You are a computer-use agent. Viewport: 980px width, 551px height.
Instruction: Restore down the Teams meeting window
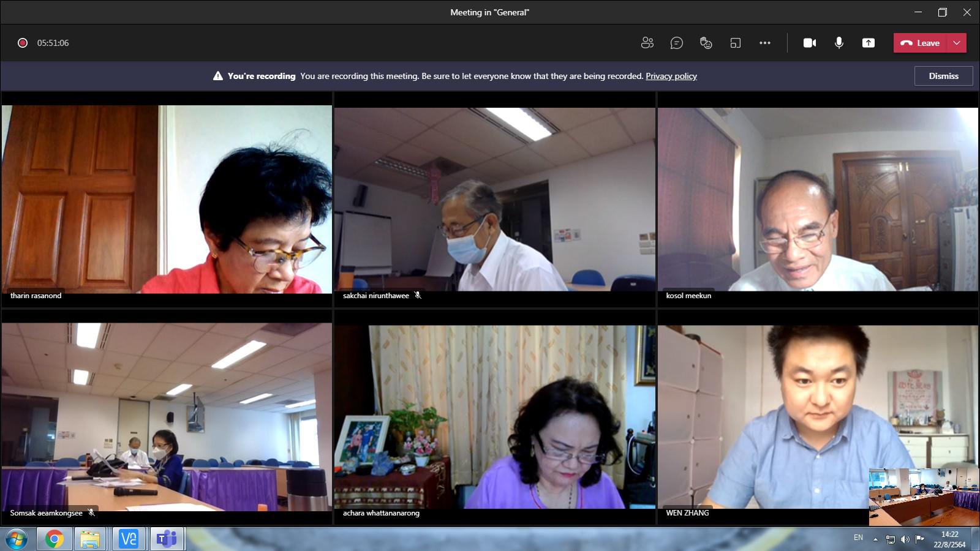[942, 12]
